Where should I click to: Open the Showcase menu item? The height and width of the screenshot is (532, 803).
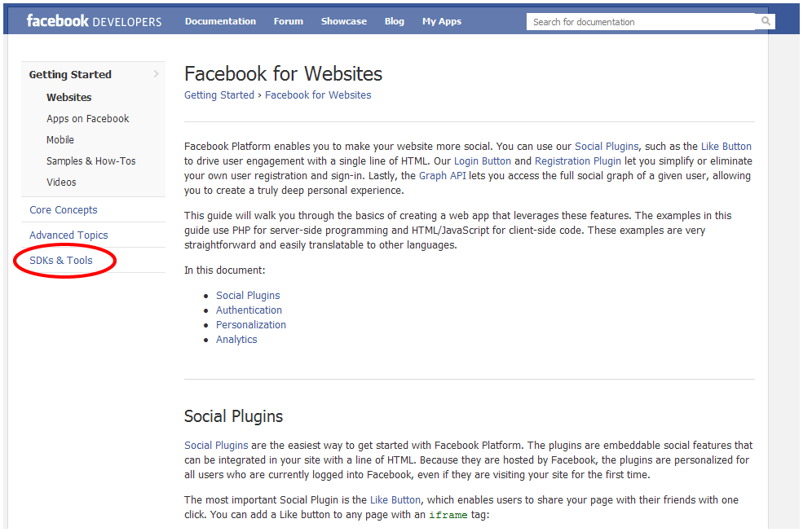click(344, 21)
